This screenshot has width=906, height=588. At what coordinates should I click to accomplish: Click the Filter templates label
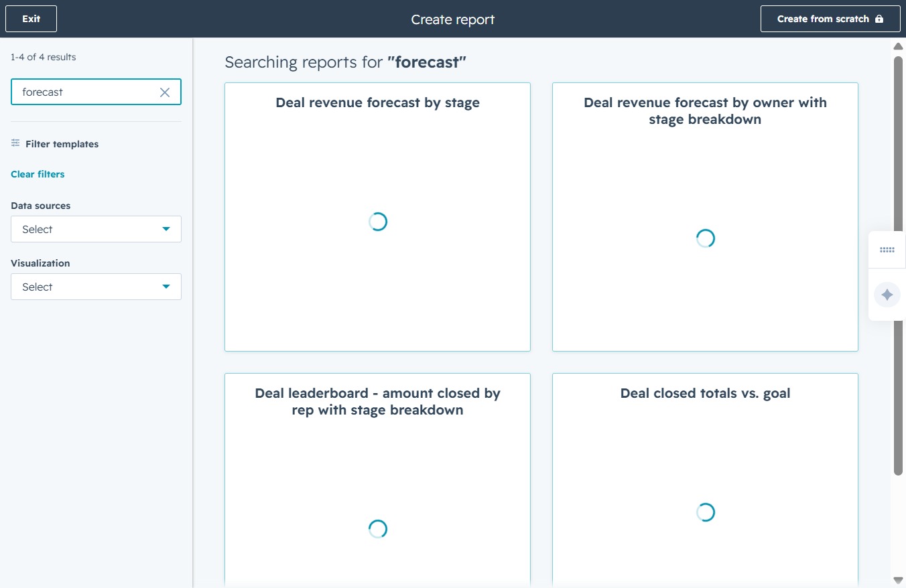pyautogui.click(x=62, y=144)
